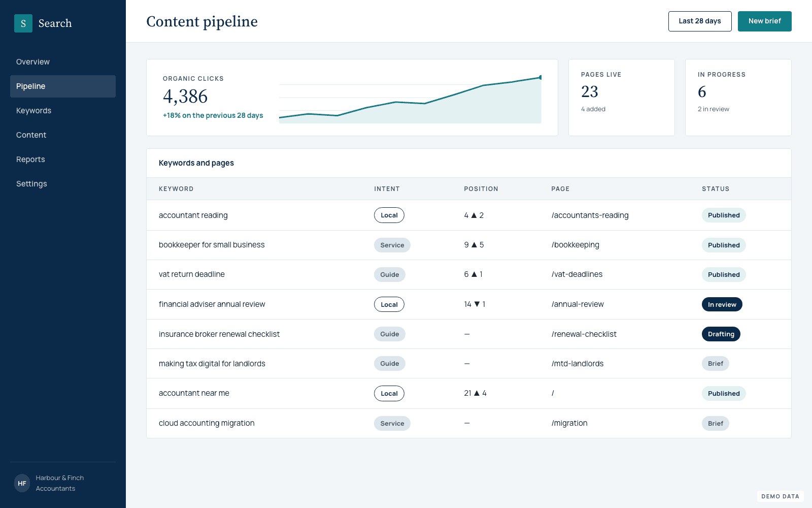Click 'bookkeeper for small business' keyword
The image size is (812, 508).
tap(212, 245)
